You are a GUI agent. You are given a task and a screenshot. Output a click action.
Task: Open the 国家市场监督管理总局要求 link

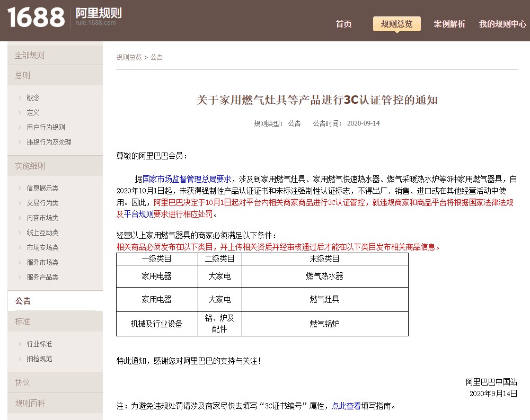pos(187,179)
